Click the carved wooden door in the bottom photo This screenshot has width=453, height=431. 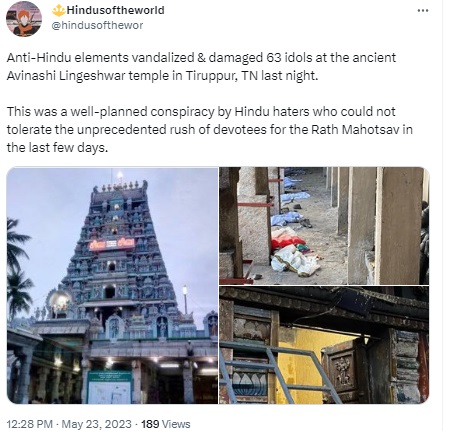click(342, 369)
